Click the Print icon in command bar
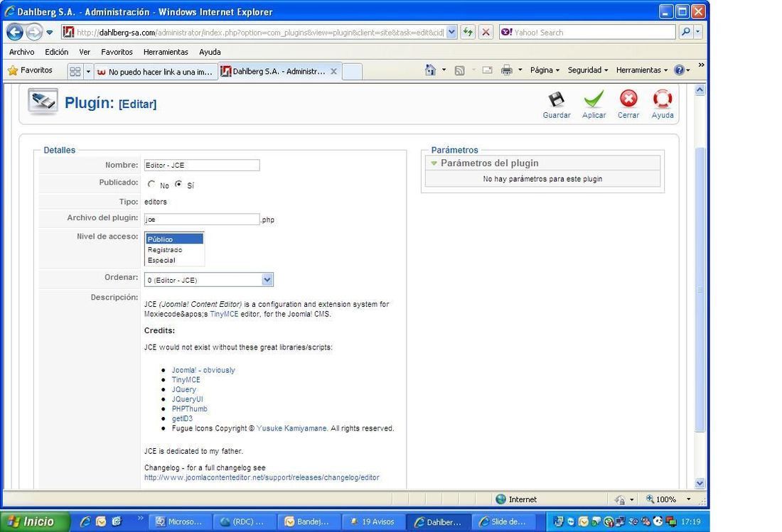 (507, 70)
